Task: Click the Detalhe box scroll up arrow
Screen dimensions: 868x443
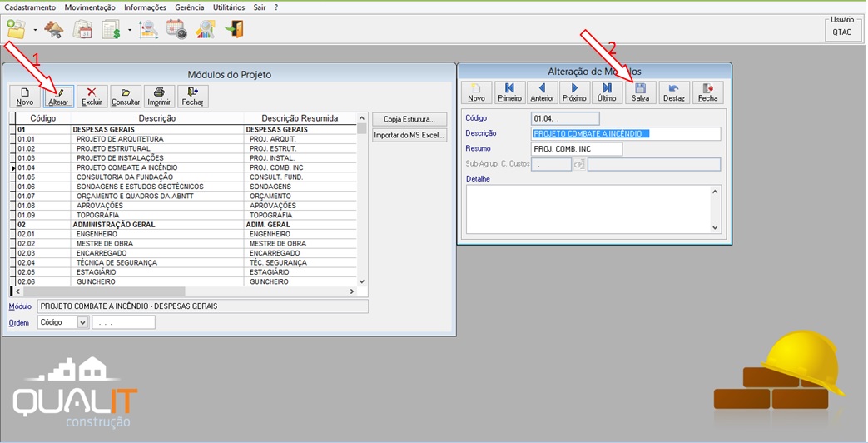Action: pos(715,192)
